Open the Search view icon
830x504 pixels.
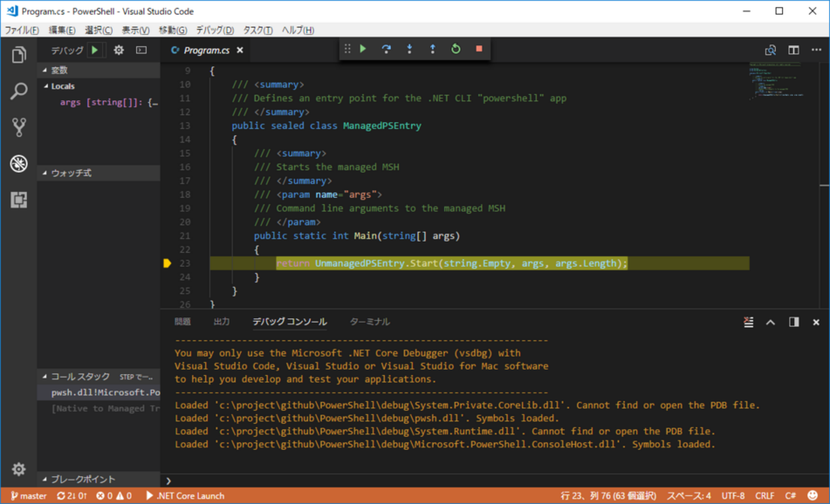pos(19,91)
